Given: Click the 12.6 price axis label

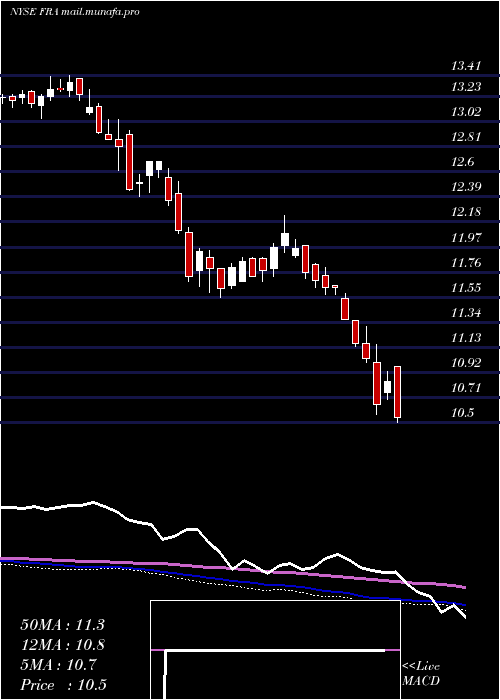Looking at the screenshot, I should 462,162.
